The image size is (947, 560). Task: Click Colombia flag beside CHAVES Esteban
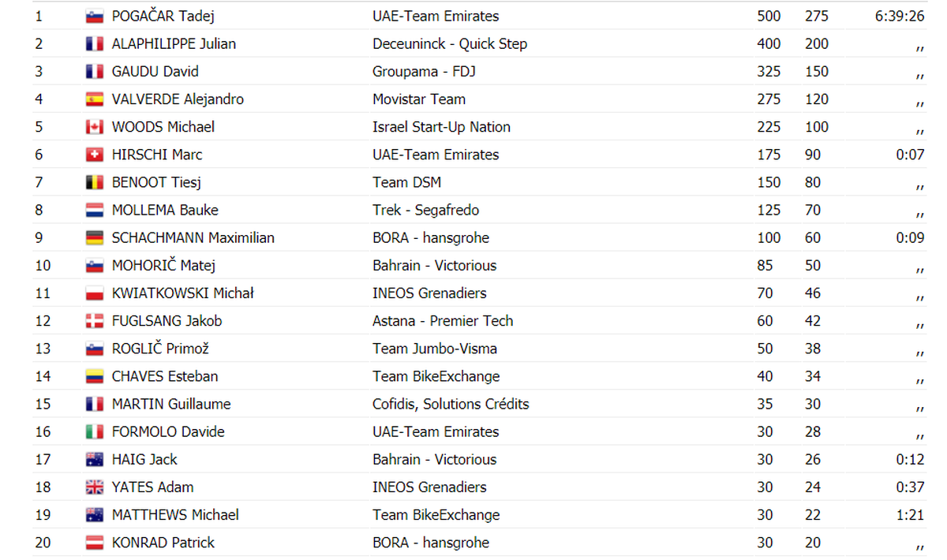click(95, 376)
